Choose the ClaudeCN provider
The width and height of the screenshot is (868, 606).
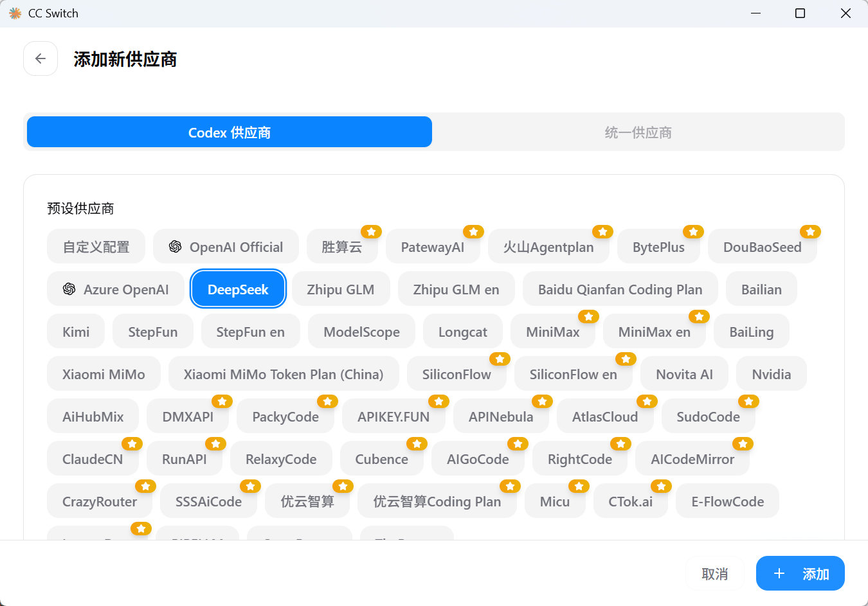tap(93, 459)
